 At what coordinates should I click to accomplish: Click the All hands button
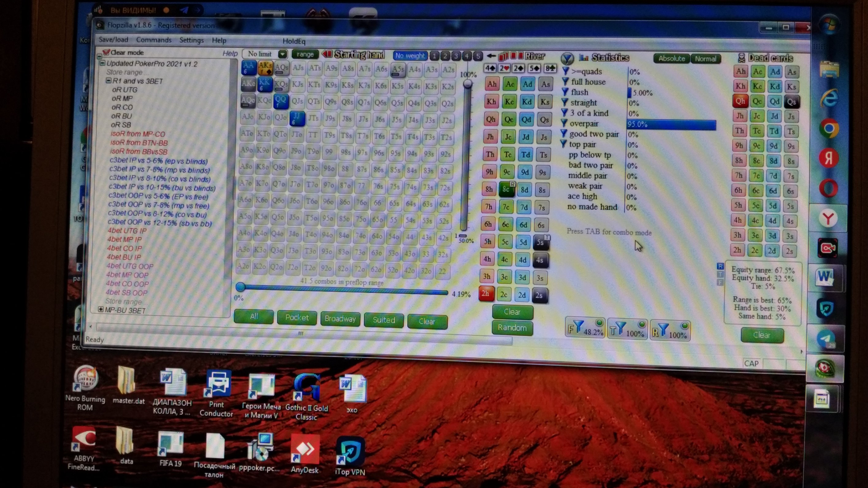[x=254, y=316]
